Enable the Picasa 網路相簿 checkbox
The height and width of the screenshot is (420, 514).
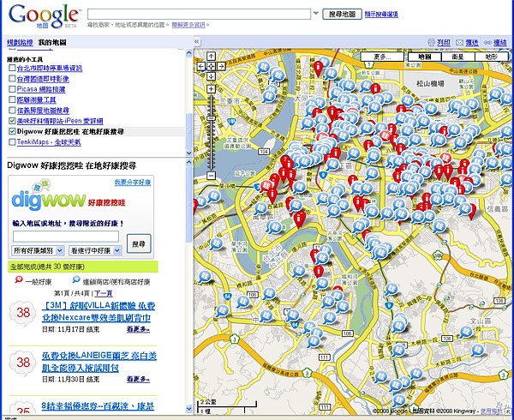click(11, 89)
